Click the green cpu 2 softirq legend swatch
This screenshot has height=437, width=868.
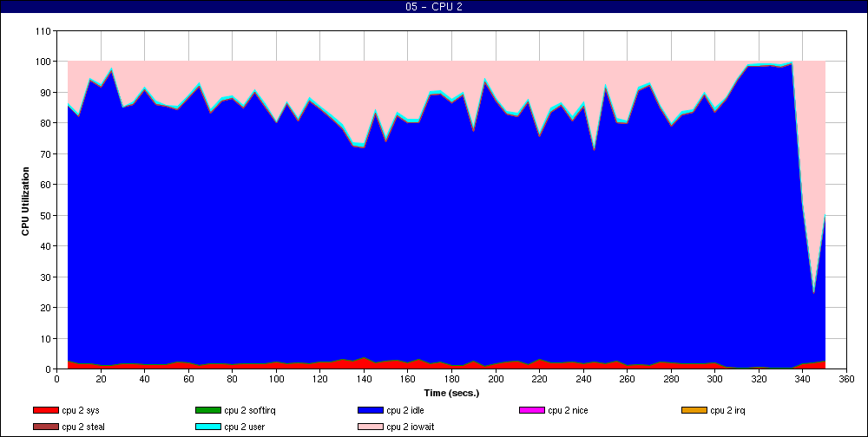(x=207, y=410)
